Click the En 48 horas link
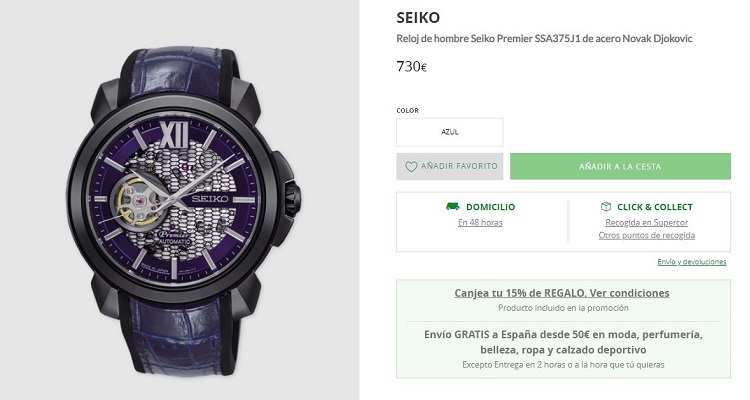Image resolution: width=750 pixels, height=400 pixels. pyautogui.click(x=480, y=222)
